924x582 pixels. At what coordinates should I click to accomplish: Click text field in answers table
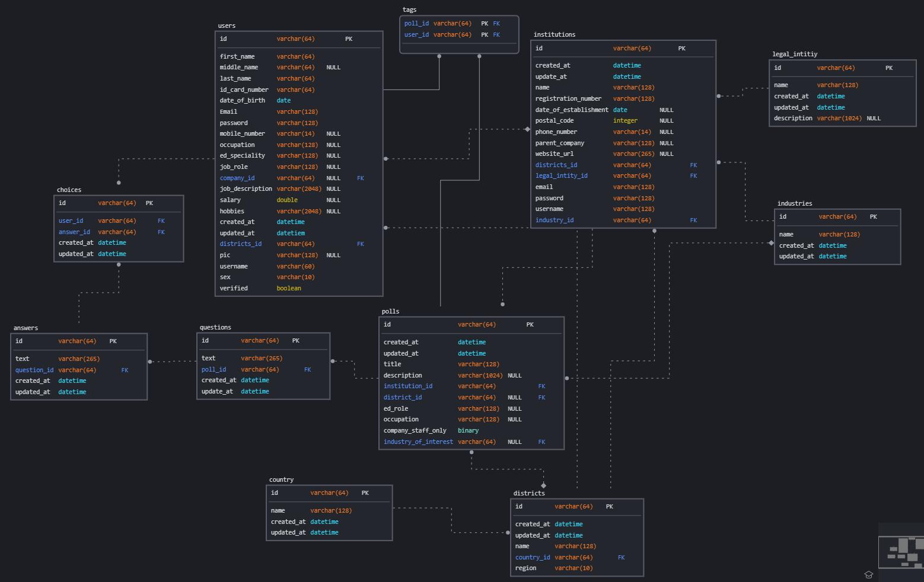(79, 359)
